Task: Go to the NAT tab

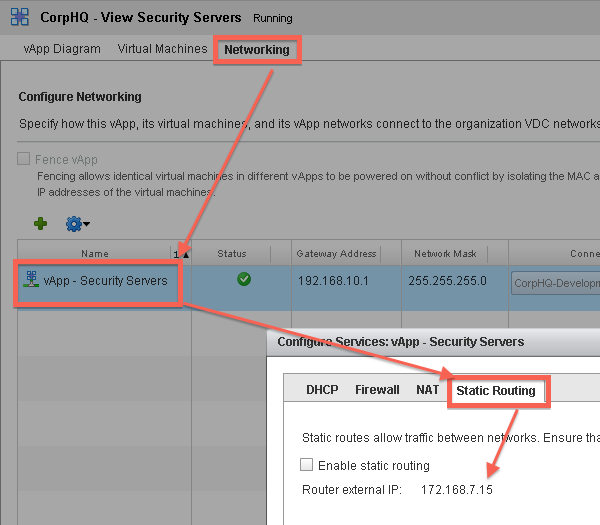Action: pos(428,390)
